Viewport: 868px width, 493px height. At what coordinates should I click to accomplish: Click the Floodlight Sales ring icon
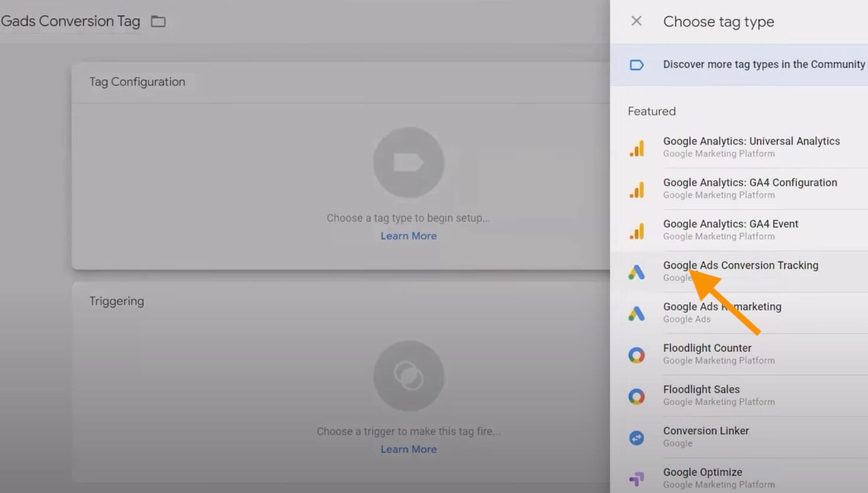click(x=637, y=396)
